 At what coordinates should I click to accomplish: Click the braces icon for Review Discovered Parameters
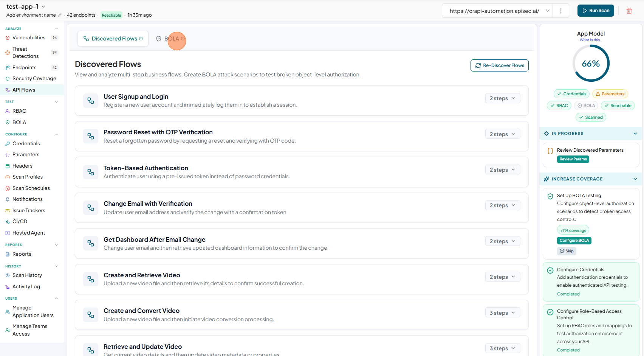(550, 151)
